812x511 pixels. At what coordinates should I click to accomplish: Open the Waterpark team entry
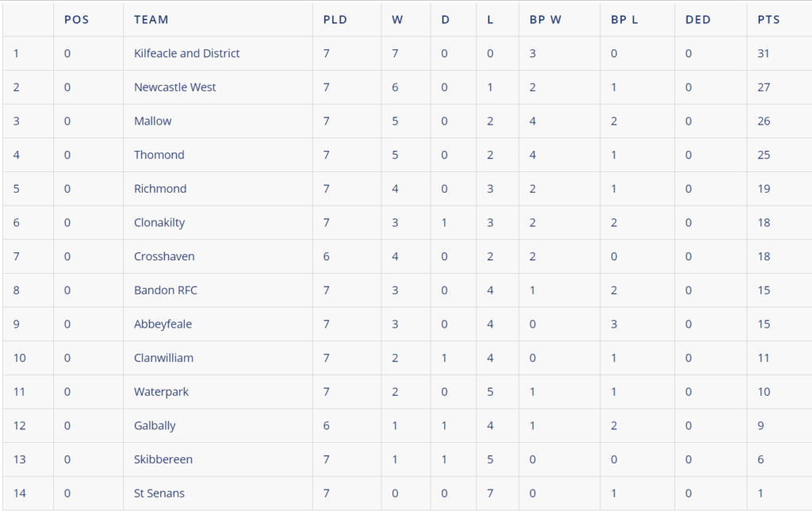click(161, 392)
